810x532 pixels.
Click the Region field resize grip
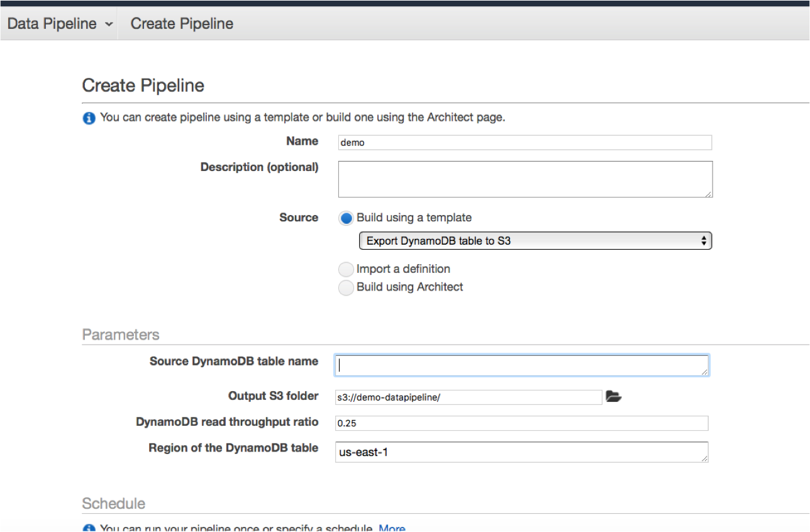tap(706, 460)
